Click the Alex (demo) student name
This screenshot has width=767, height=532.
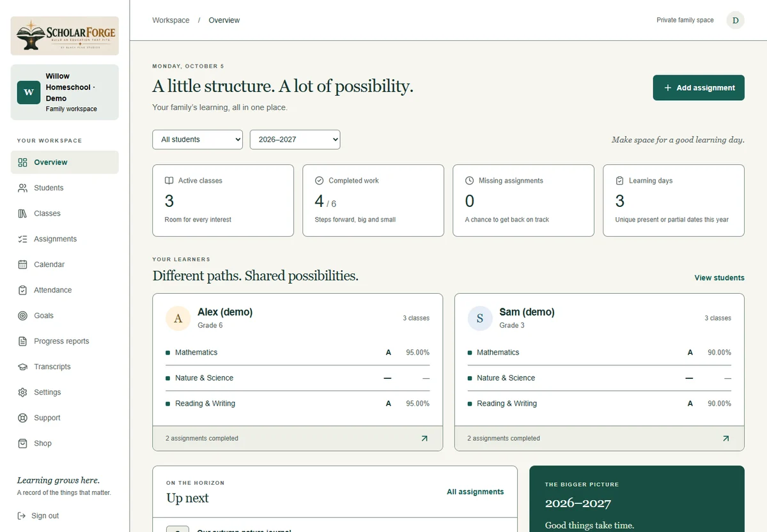tap(225, 312)
